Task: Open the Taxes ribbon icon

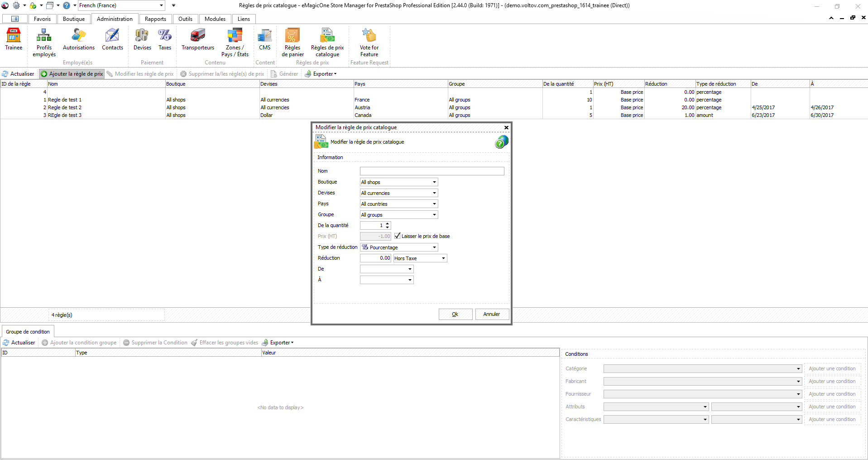Action: click(x=165, y=39)
